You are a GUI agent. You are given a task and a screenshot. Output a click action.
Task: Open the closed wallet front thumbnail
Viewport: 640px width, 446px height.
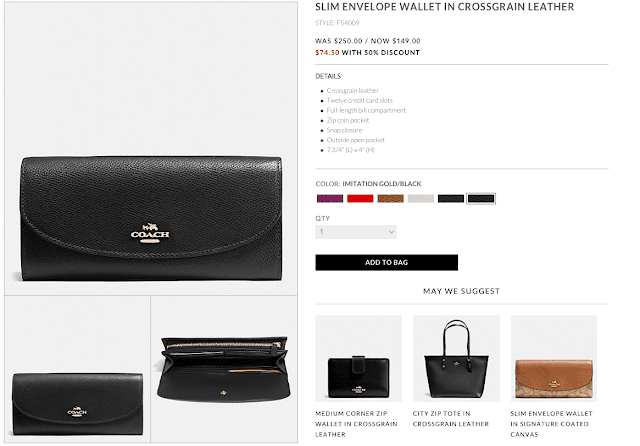click(x=78, y=369)
